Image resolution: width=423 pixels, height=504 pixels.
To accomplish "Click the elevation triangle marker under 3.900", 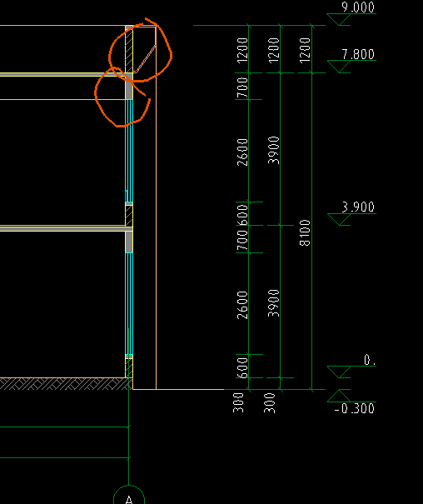I will [x=339, y=219].
